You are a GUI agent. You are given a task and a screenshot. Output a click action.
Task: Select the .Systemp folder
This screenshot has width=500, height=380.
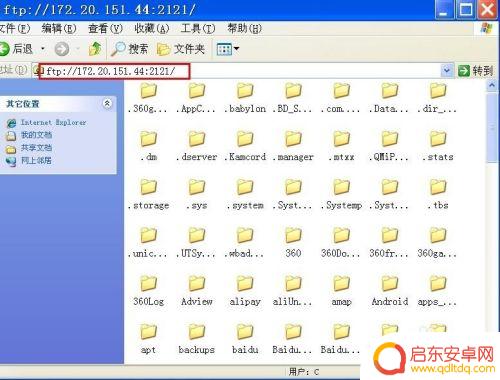coord(341,195)
